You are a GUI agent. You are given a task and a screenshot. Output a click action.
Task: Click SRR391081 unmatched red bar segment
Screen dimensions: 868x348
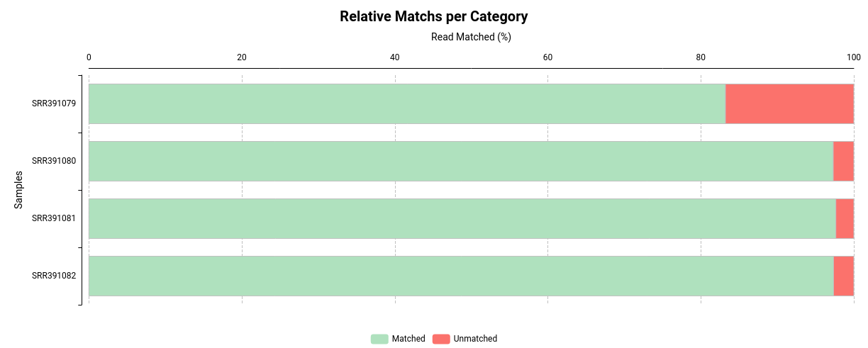845,218
